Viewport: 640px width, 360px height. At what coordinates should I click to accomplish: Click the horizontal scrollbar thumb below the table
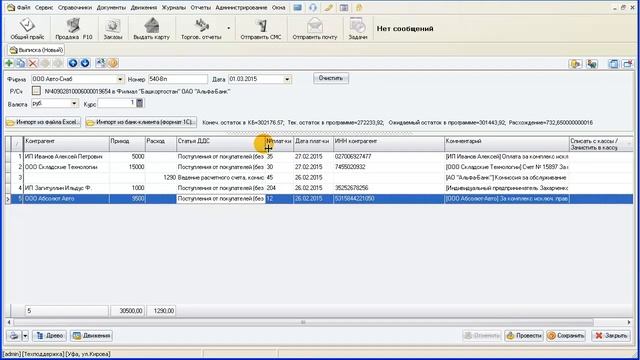(303, 322)
